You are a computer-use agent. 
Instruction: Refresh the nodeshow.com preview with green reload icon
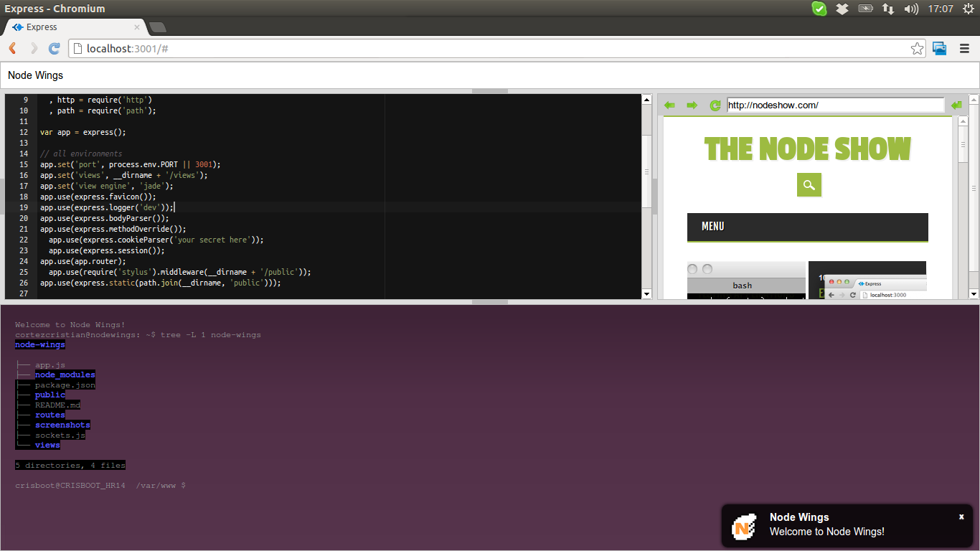click(715, 105)
